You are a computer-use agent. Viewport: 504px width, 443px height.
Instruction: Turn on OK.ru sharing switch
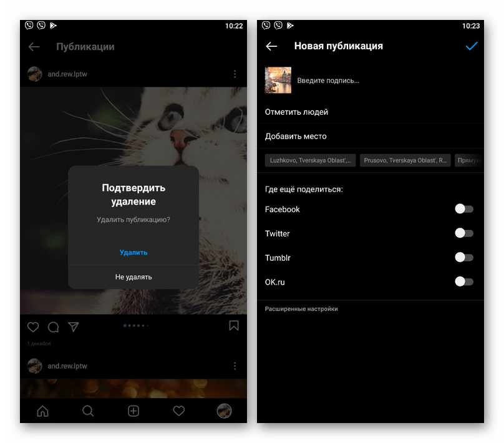tap(464, 281)
